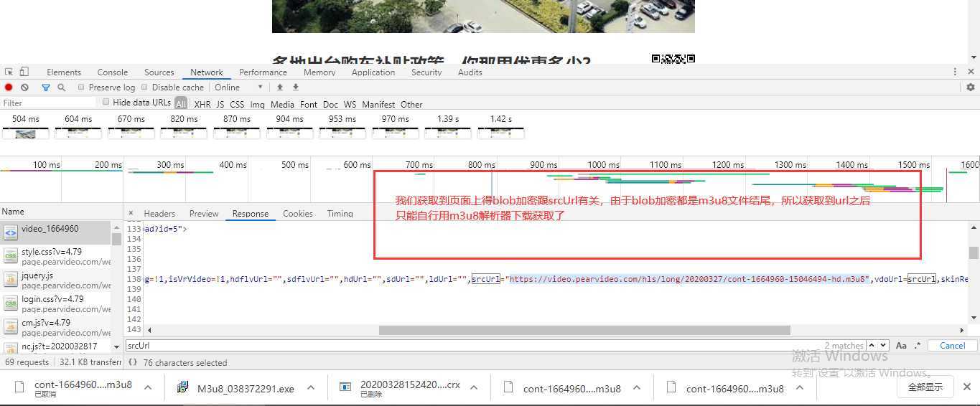The width and height of the screenshot is (980, 406).
Task: Import HAR file with upload arrow
Action: pyautogui.click(x=280, y=88)
